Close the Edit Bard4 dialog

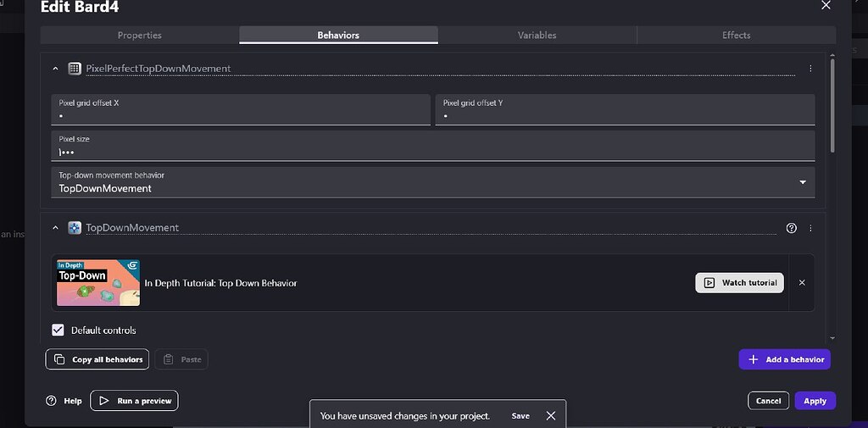(x=826, y=6)
